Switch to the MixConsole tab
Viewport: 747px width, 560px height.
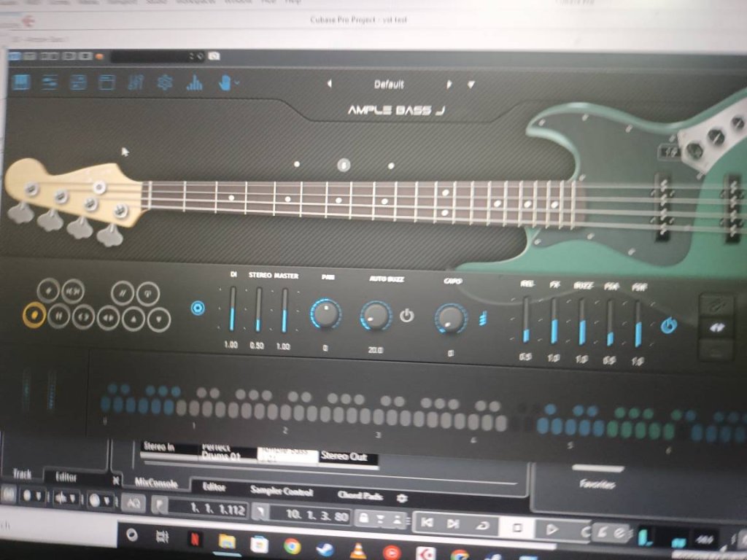156,483
